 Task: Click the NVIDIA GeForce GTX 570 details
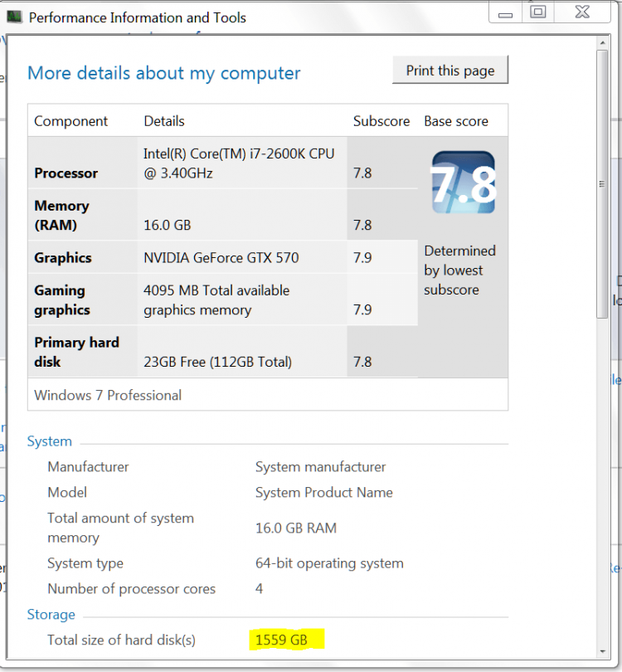click(x=221, y=258)
